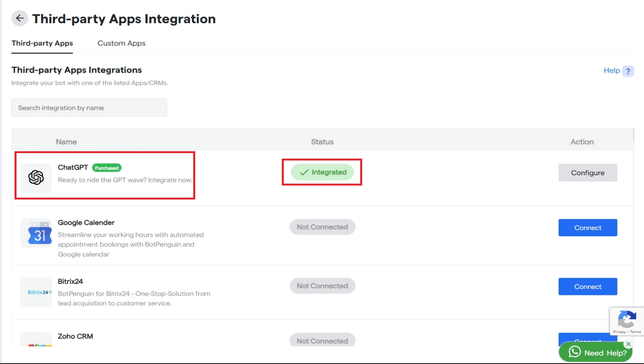Click the Name column header

(x=66, y=142)
